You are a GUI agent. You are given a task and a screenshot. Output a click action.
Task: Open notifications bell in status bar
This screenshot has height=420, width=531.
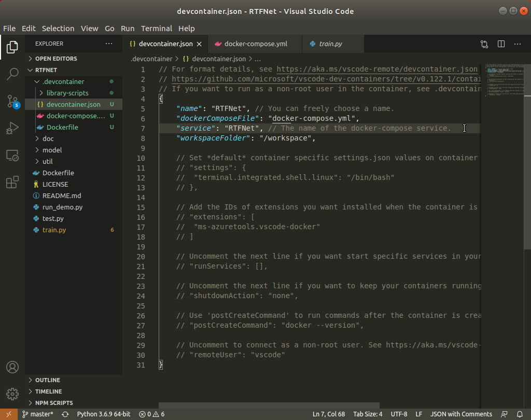520,414
